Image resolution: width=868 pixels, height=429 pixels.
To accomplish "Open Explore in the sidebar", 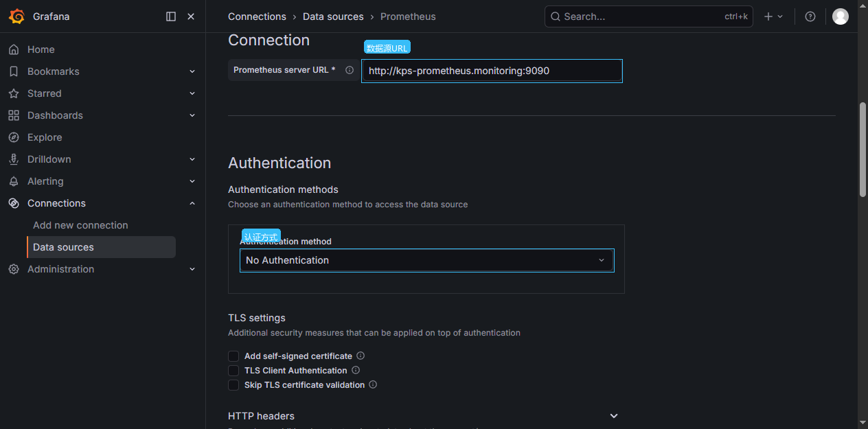I will pyautogui.click(x=45, y=137).
